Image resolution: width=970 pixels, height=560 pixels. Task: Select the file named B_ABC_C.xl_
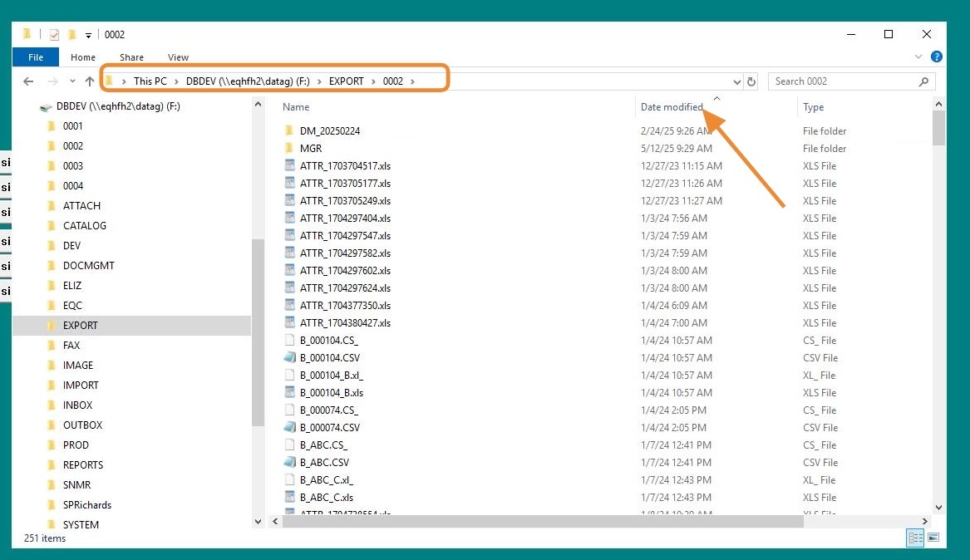(327, 479)
